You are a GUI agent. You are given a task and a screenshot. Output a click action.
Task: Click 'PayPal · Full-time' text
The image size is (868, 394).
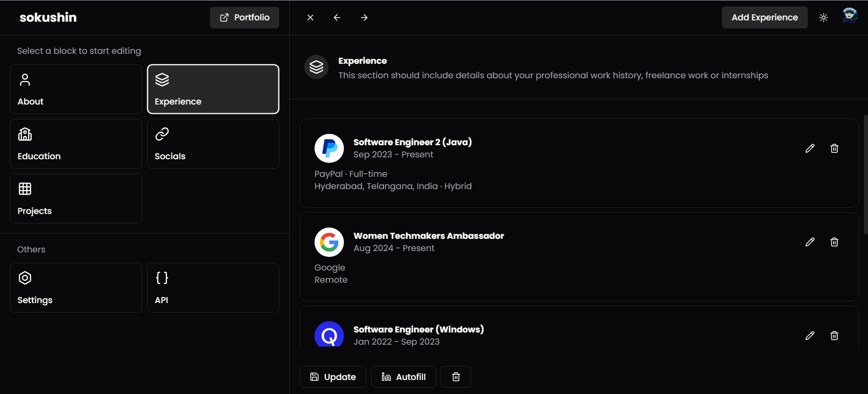[351, 174]
